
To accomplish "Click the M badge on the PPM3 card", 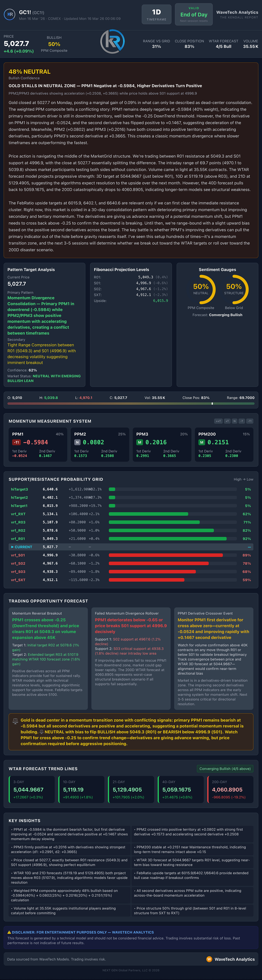I will (x=140, y=442).
